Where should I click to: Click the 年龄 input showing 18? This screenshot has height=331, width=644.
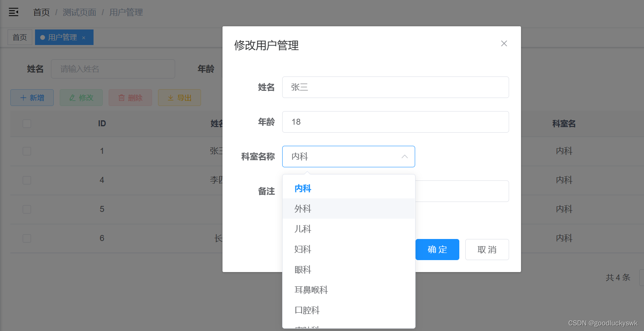tap(395, 122)
